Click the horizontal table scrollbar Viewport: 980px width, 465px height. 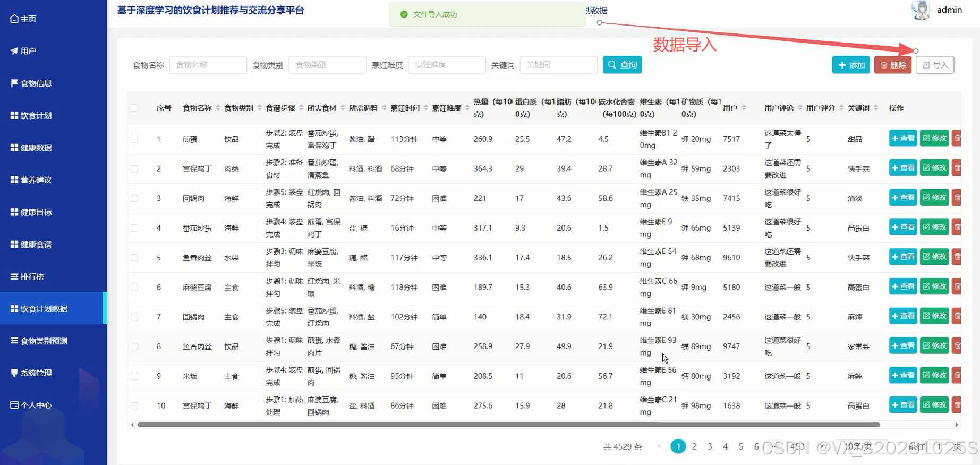tap(508, 425)
